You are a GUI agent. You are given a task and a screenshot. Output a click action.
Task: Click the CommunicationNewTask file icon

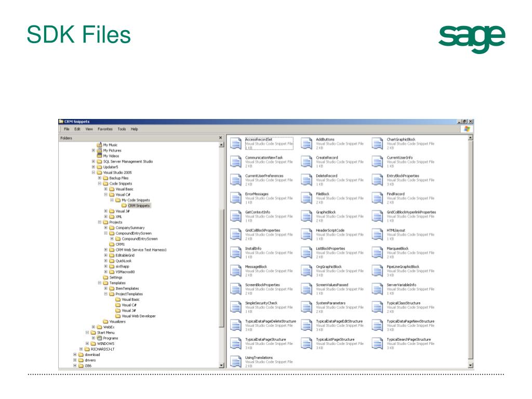click(x=236, y=162)
